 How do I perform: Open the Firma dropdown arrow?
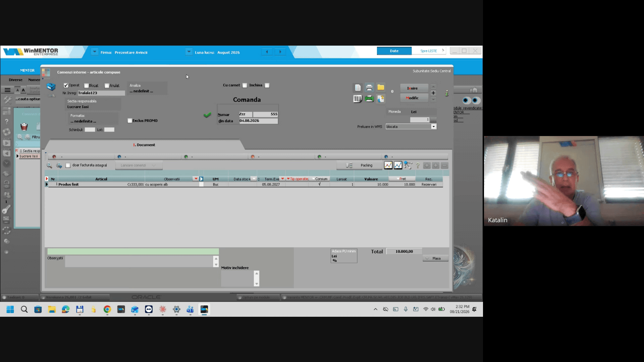95,52
